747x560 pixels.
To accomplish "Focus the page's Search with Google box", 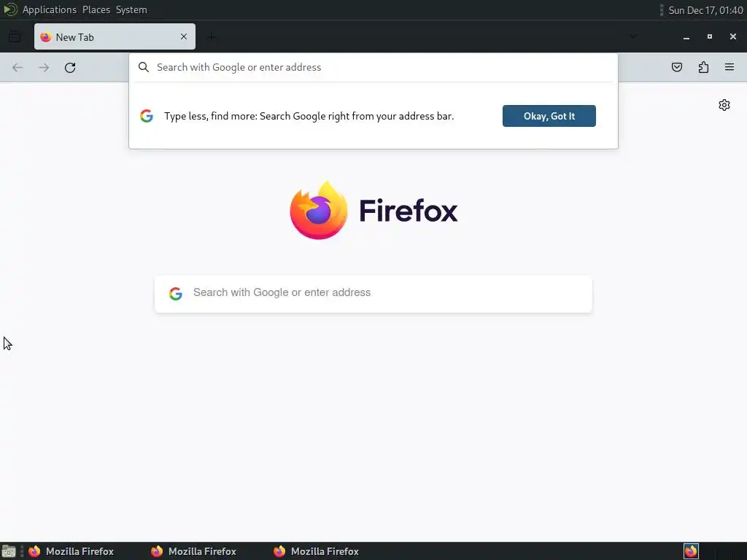I will click(x=373, y=294).
